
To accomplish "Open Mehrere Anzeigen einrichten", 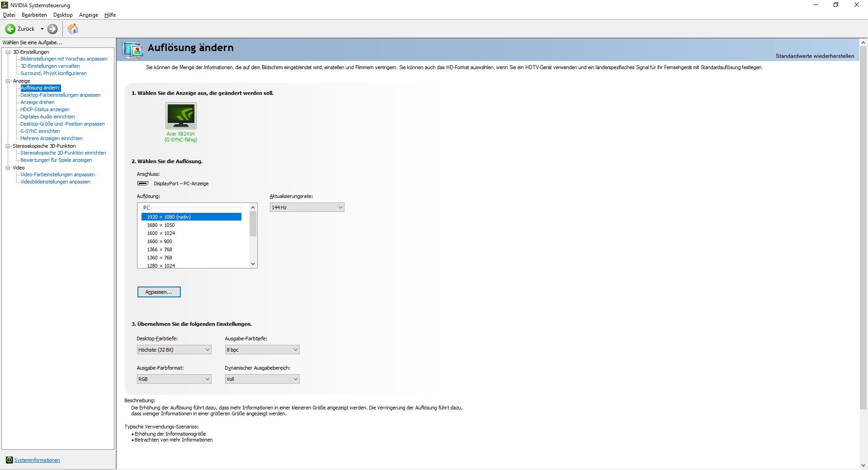I will 52,138.
